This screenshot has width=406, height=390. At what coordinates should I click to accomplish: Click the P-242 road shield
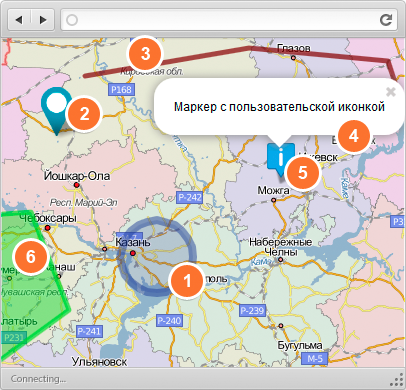190,198
